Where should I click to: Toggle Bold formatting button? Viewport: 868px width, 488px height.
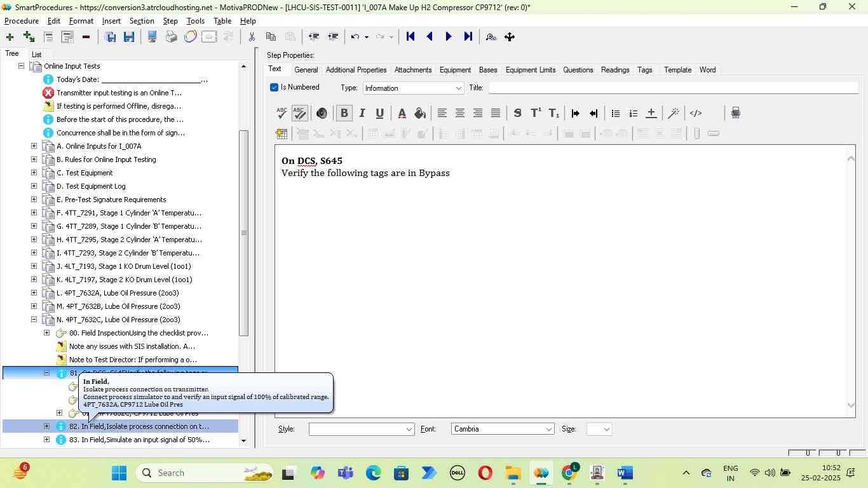click(x=344, y=113)
